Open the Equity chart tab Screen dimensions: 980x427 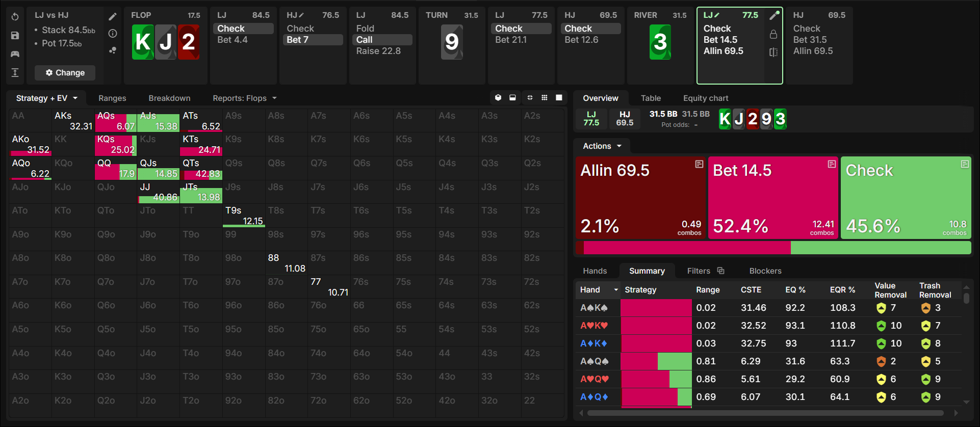[x=706, y=98]
